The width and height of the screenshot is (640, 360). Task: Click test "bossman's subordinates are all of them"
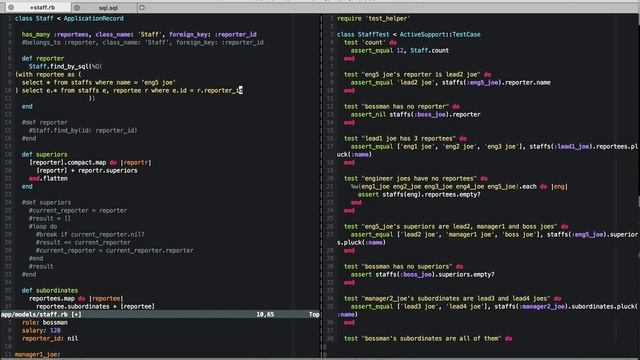click(428, 338)
